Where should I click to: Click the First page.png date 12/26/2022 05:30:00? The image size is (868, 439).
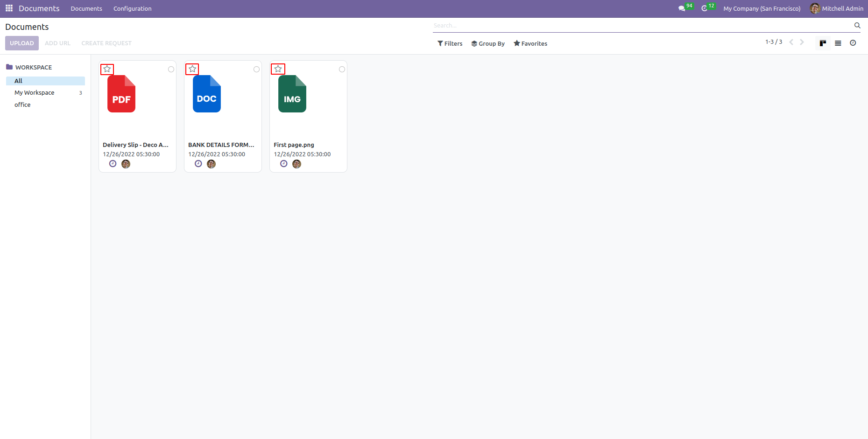[x=302, y=154]
